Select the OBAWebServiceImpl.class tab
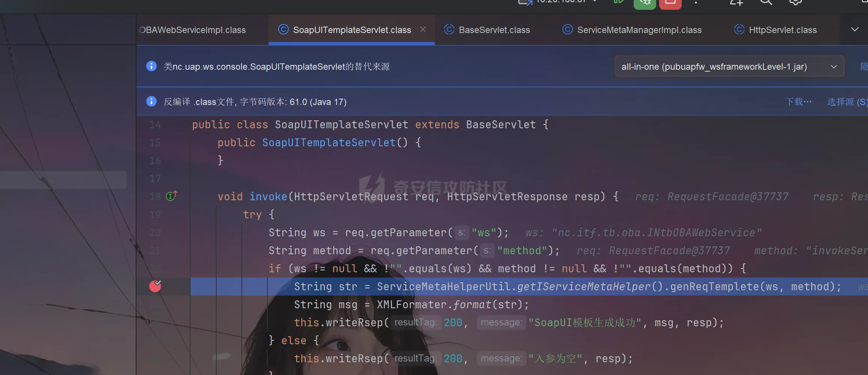The width and height of the screenshot is (868, 375). point(192,30)
